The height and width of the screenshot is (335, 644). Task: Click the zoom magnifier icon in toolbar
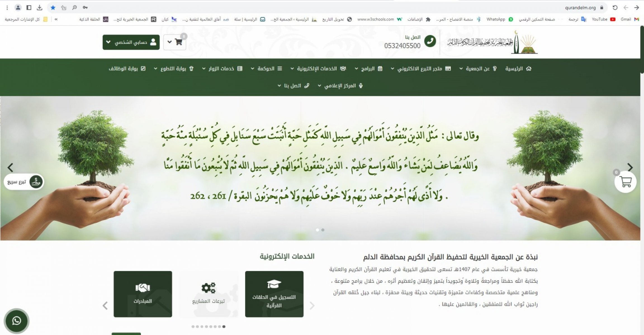pyautogui.click(x=75, y=8)
